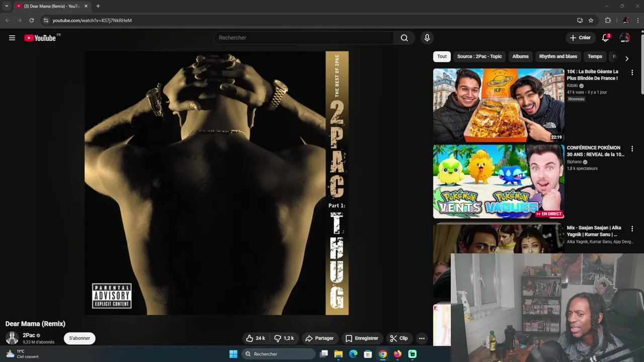
Task: Create a clip with Clip button
Action: (399, 338)
